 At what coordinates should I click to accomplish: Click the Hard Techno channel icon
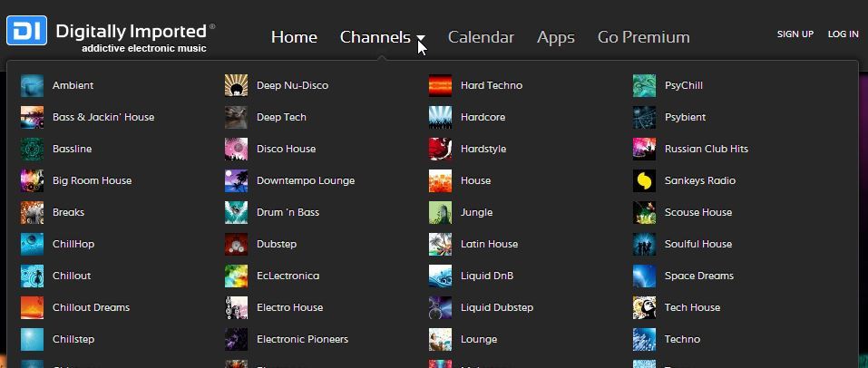pos(440,86)
